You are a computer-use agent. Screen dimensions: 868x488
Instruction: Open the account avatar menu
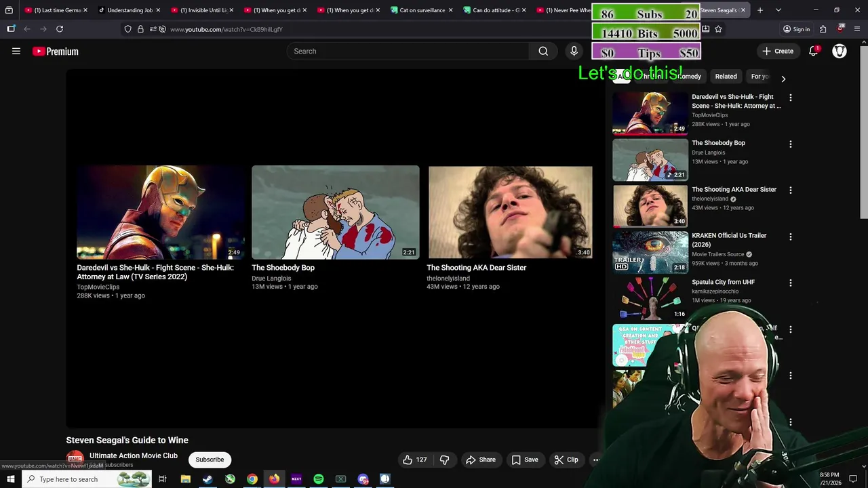840,52
